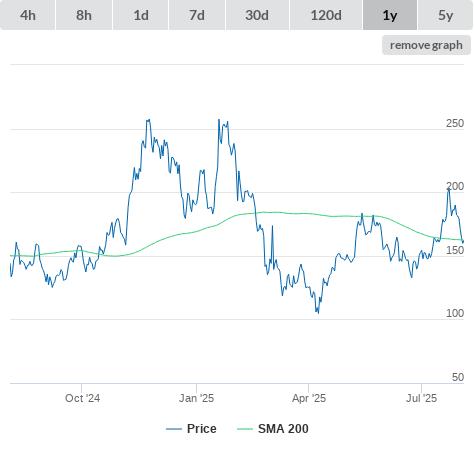Click the Apr '25 axis label
Image resolution: width=474 pixels, height=455 pixels.
[309, 398]
